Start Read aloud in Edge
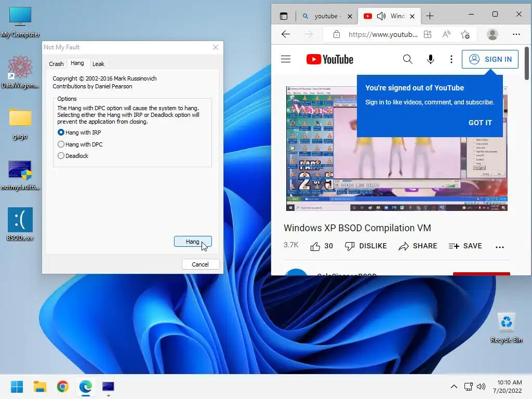The height and width of the screenshot is (399, 532). pos(446,34)
